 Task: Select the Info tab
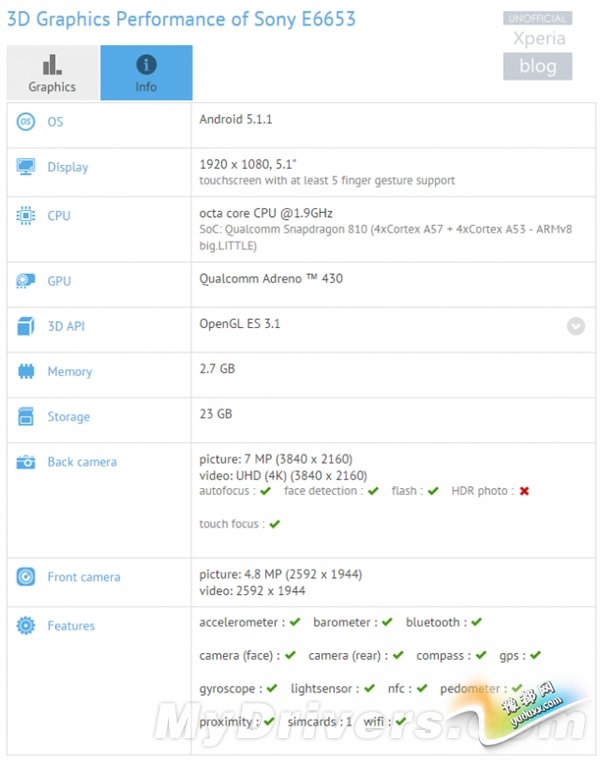click(146, 73)
